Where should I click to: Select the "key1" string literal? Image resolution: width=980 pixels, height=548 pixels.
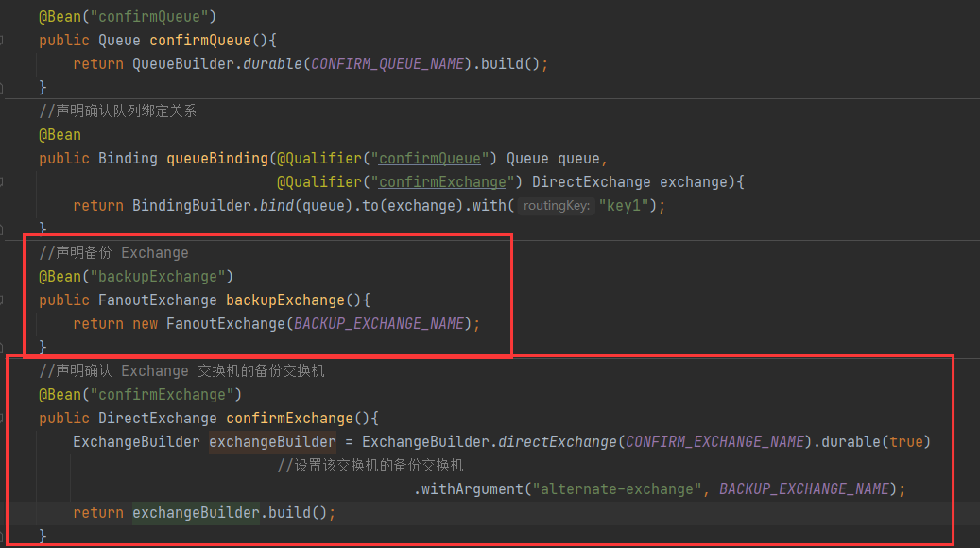click(x=623, y=206)
